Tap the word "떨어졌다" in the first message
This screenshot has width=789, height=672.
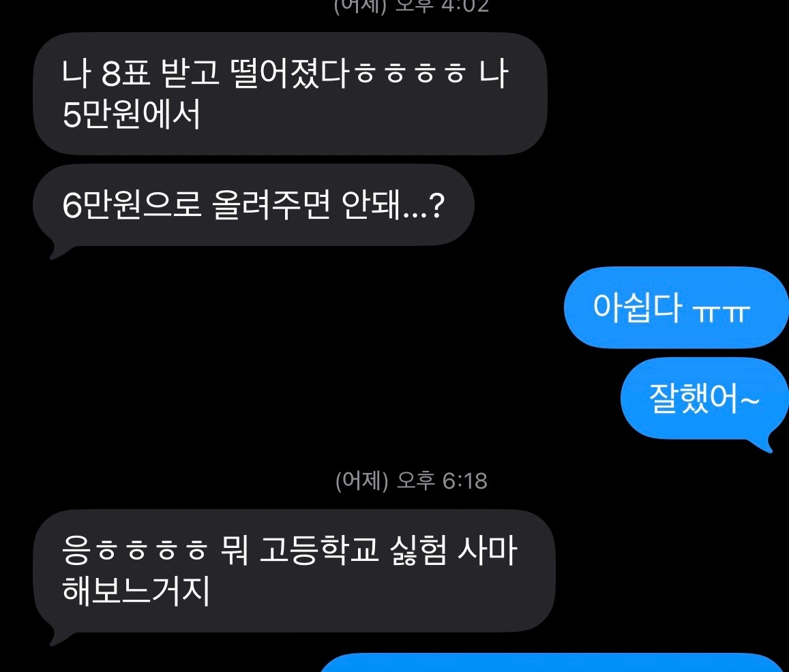(x=289, y=74)
